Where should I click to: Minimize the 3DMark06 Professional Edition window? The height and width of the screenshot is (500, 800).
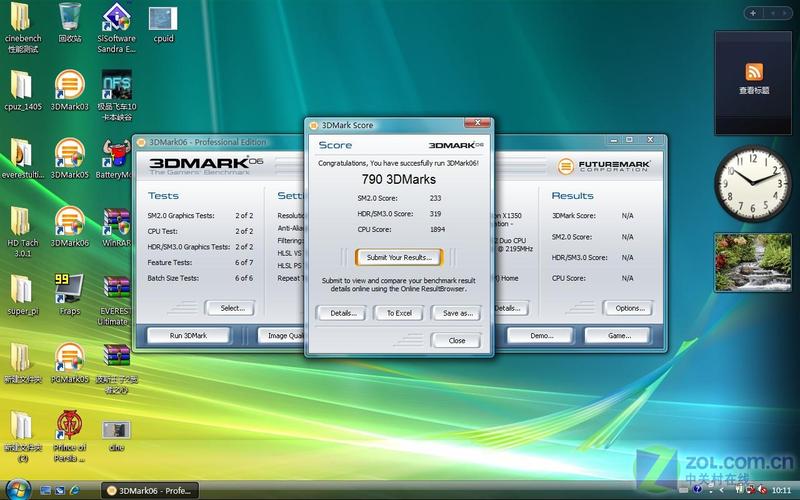[614, 140]
